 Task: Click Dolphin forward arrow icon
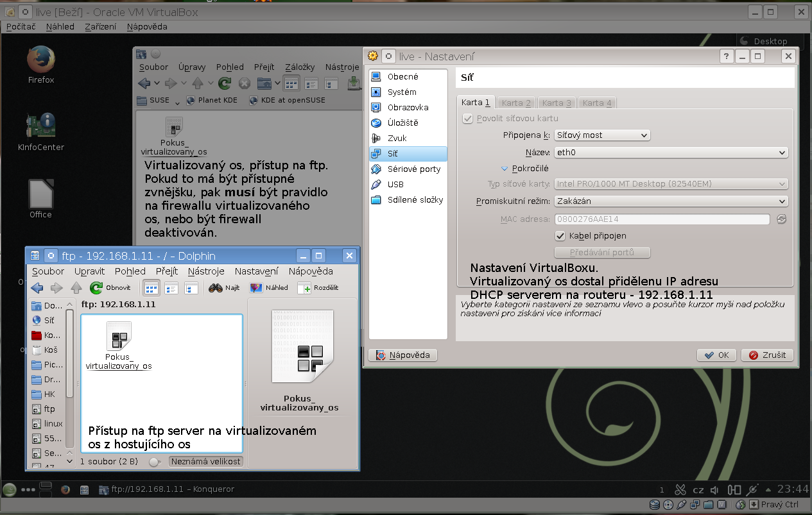[x=56, y=288]
